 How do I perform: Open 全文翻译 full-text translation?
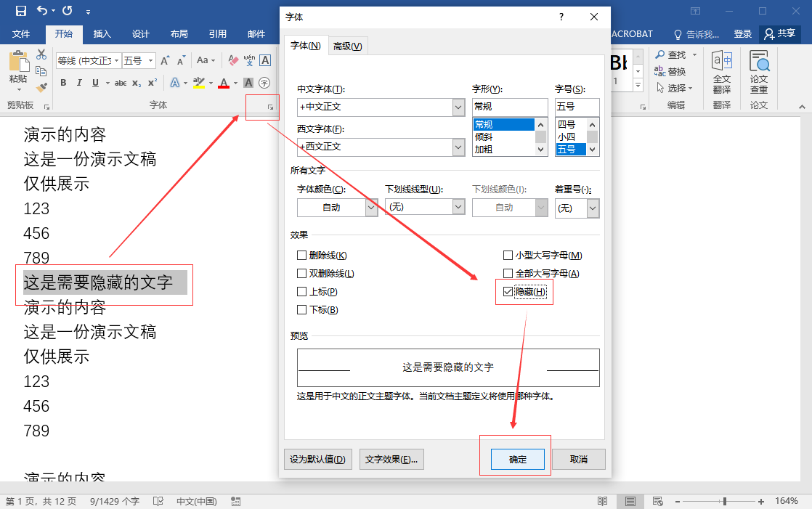pyautogui.click(x=722, y=72)
